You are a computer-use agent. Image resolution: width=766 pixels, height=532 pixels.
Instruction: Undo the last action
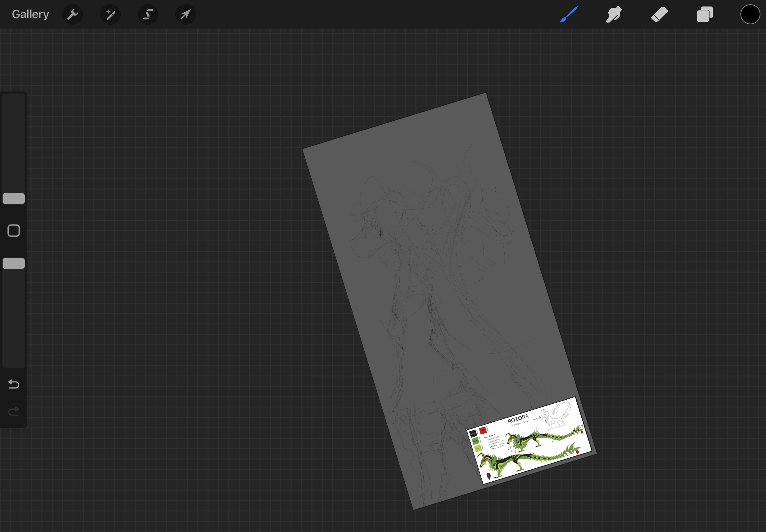click(14, 384)
